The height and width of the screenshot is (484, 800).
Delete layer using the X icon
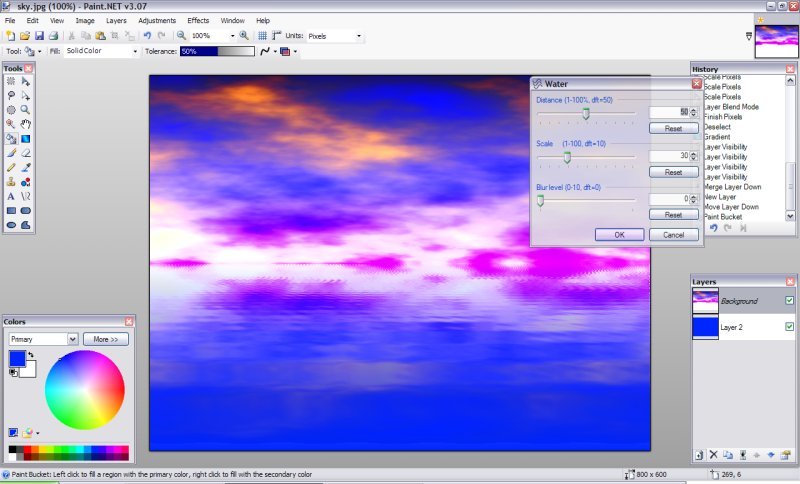(x=713, y=455)
